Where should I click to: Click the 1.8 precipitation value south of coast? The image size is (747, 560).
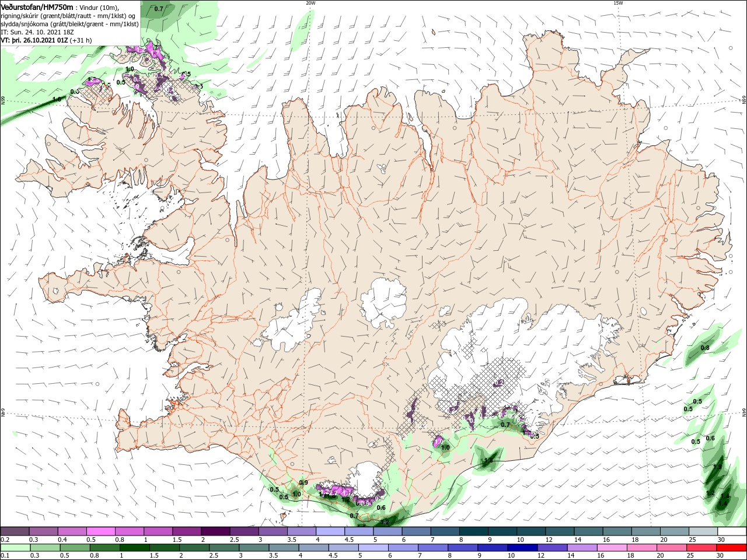click(x=488, y=461)
